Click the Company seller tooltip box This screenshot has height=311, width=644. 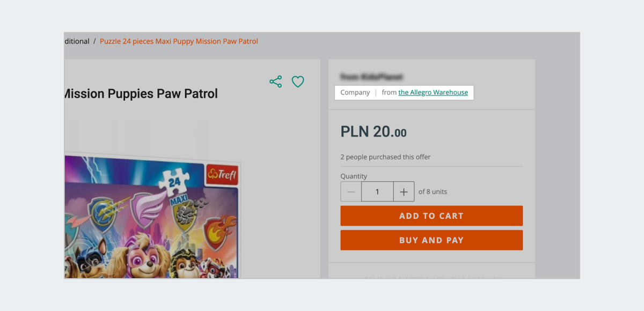tap(404, 92)
